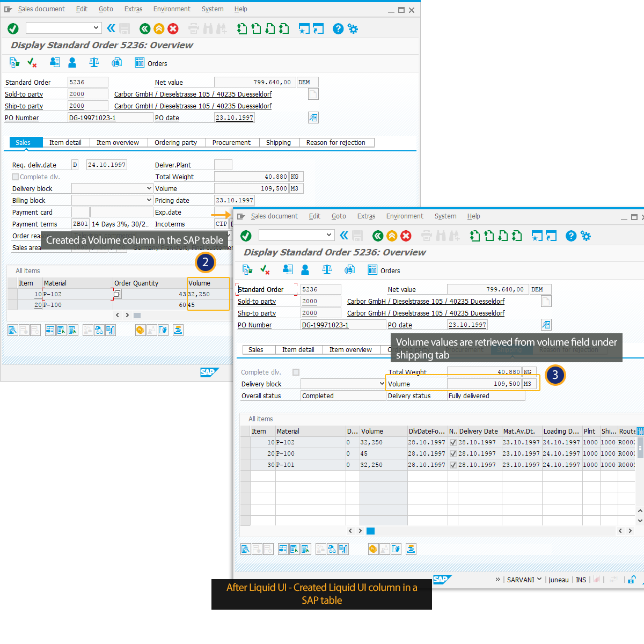The width and height of the screenshot is (644, 644).
Task: Click the single blue person icon in the back window
Action: click(x=72, y=62)
